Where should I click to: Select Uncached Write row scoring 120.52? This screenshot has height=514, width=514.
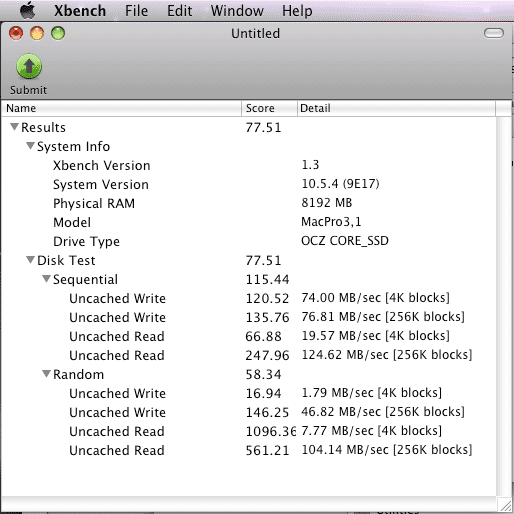point(249,298)
